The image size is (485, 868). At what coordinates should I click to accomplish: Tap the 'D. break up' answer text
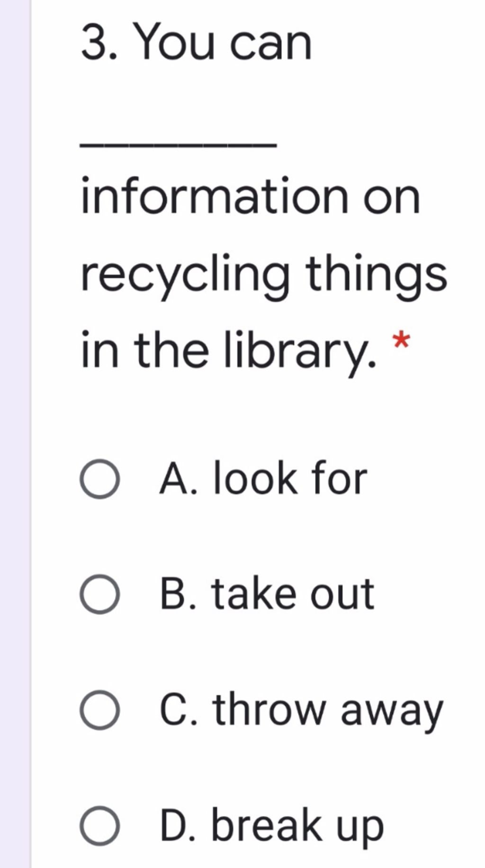tap(272, 825)
